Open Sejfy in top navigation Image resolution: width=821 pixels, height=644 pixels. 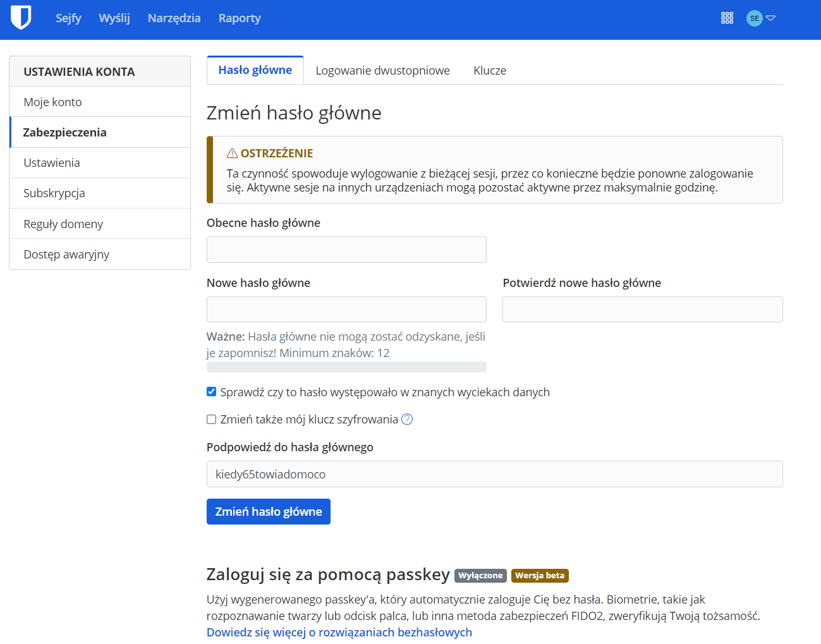(68, 18)
